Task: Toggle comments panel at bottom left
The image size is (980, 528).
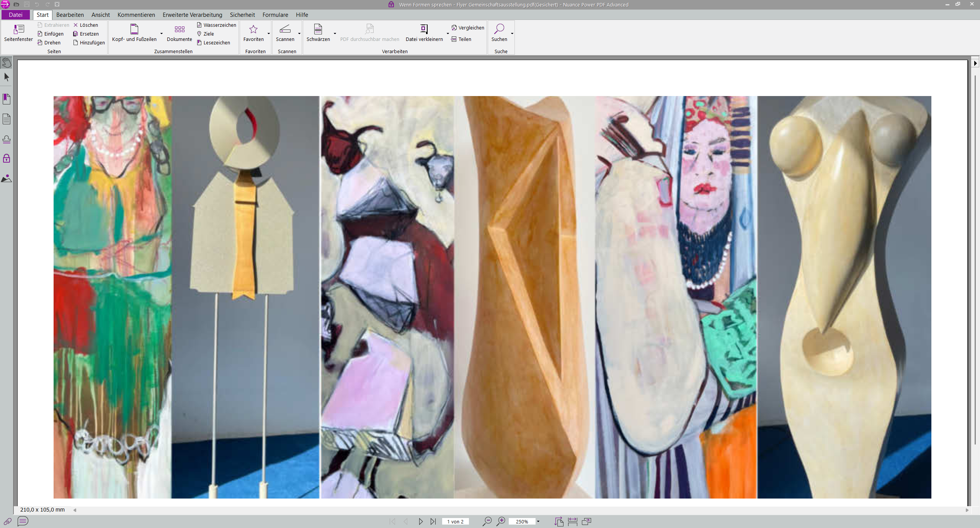Action: point(23,521)
